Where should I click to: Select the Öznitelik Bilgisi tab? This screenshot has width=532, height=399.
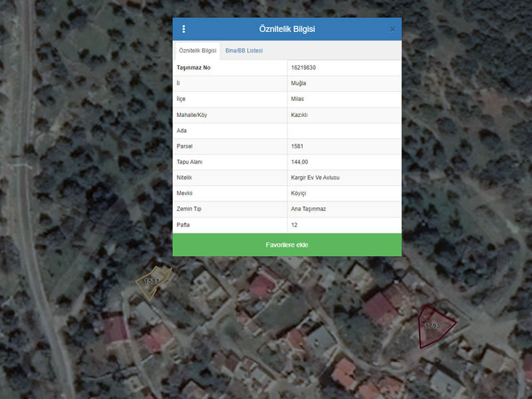click(x=198, y=51)
